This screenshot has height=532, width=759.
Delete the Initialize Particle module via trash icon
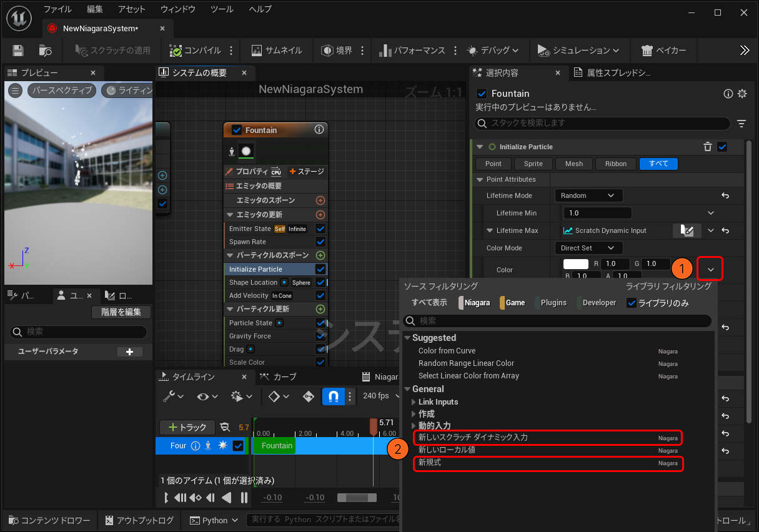[x=707, y=147]
